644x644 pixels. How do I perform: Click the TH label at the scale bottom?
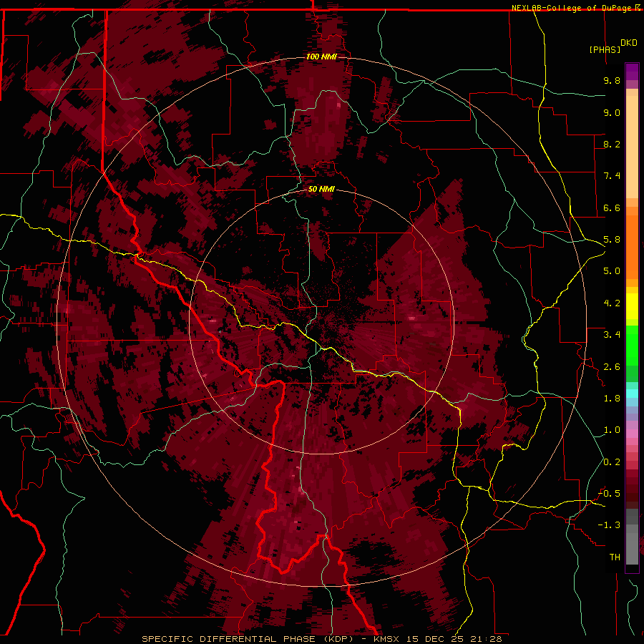(x=615, y=557)
